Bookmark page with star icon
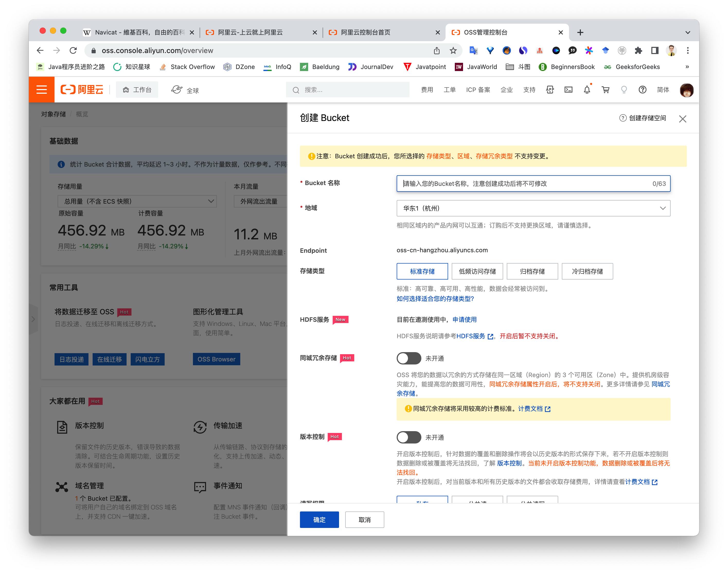The height and width of the screenshot is (574, 728). pos(453,51)
